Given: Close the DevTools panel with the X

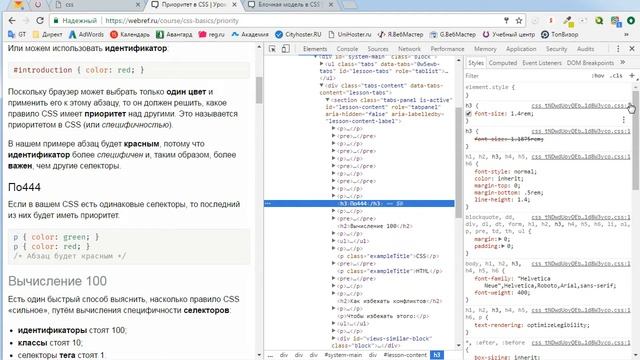Looking at the screenshot, I should [x=632, y=49].
